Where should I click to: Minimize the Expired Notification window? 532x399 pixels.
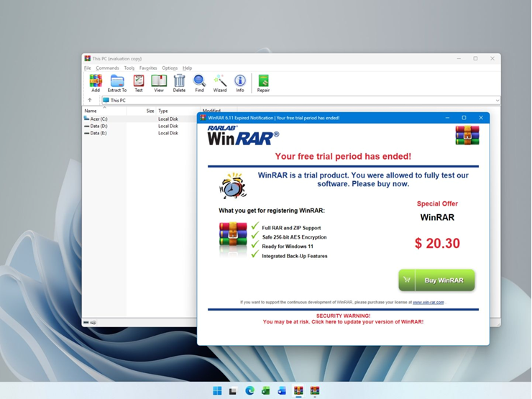(447, 118)
